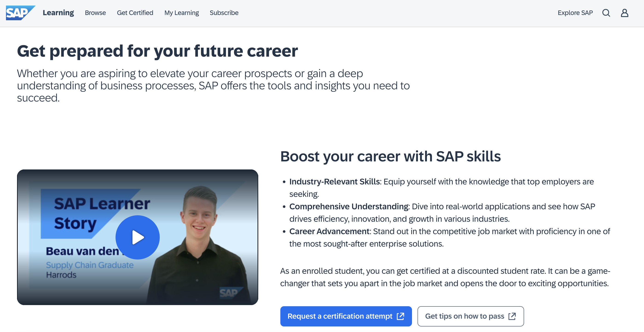644x332 pixels.
Task: Open the Subscribe menu item
Action: tap(224, 13)
